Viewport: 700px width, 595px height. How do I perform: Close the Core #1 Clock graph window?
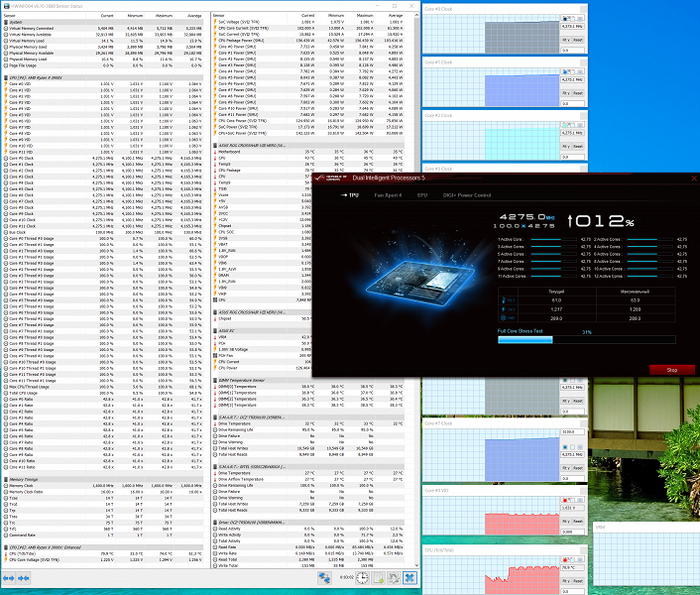pyautogui.click(x=583, y=62)
